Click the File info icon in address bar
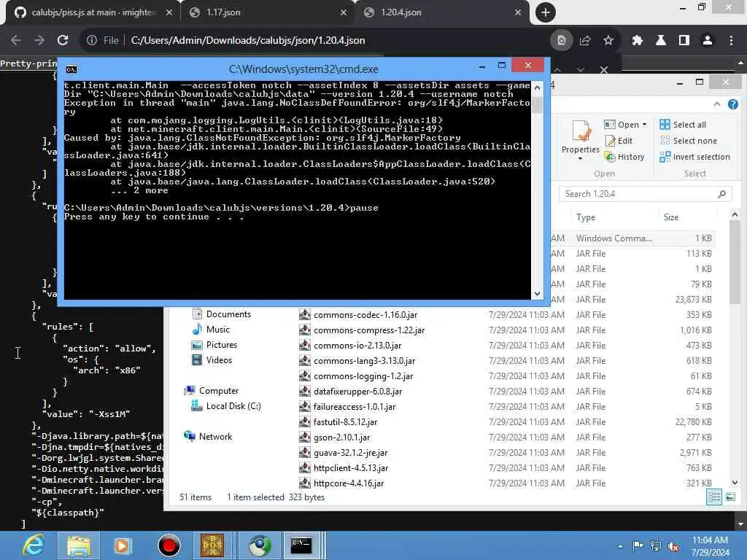The width and height of the screenshot is (747, 560). pos(92,41)
